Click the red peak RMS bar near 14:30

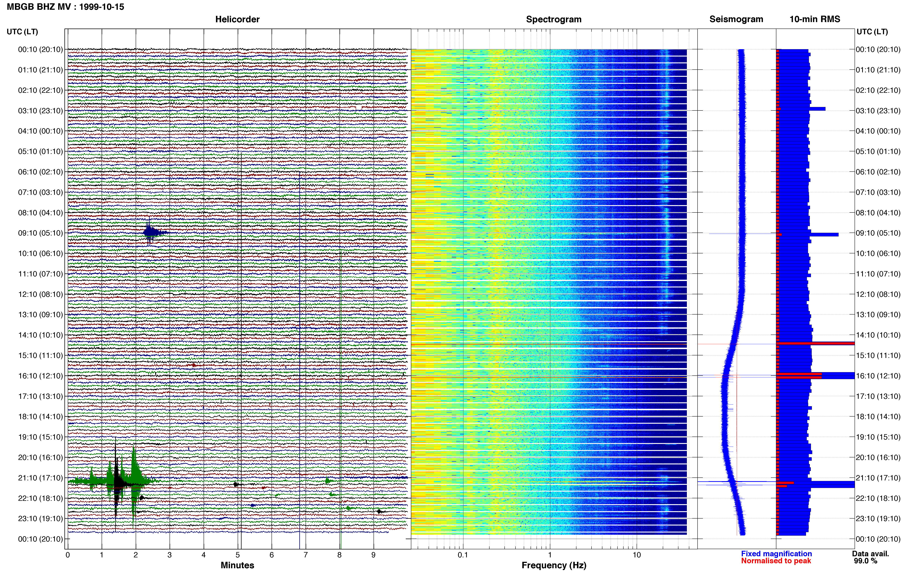pos(816,344)
